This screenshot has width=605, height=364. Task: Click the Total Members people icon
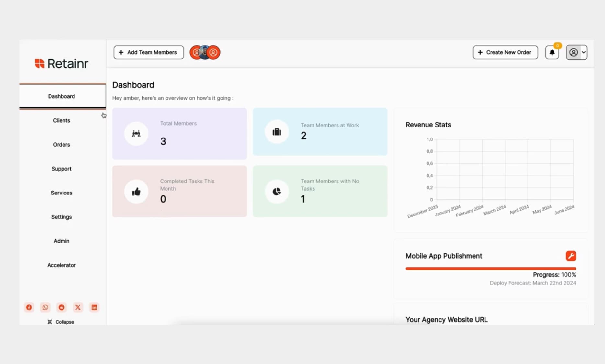pos(136,134)
